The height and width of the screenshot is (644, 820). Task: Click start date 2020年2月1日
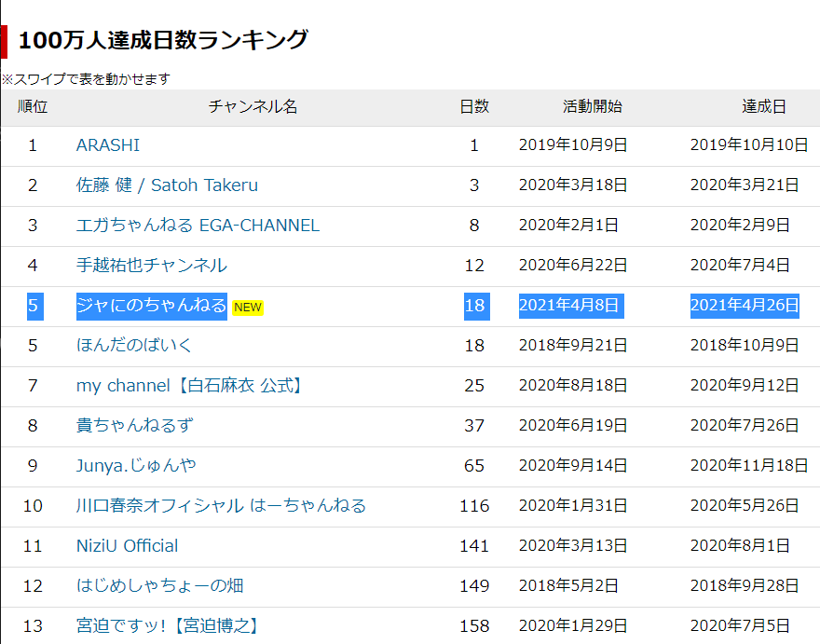pos(568,226)
